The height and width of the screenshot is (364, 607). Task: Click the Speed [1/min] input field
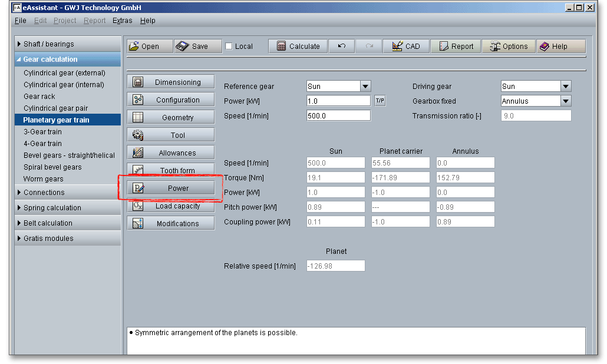[x=338, y=116]
